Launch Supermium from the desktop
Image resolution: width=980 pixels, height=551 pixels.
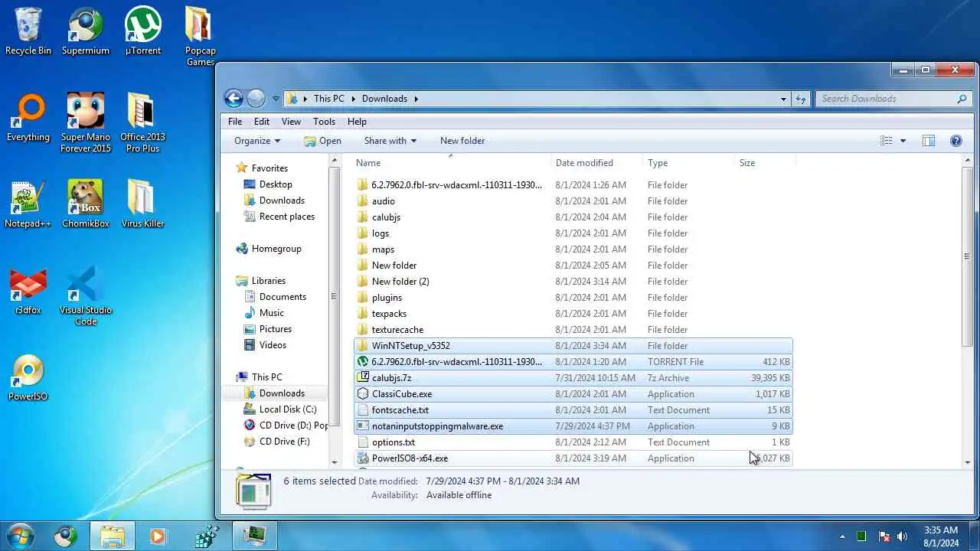pyautogui.click(x=85, y=31)
